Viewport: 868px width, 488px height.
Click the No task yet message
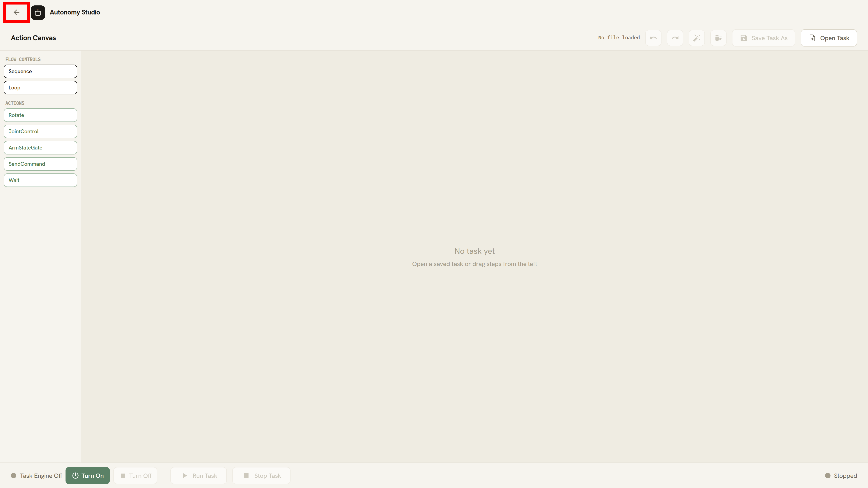pos(474,251)
